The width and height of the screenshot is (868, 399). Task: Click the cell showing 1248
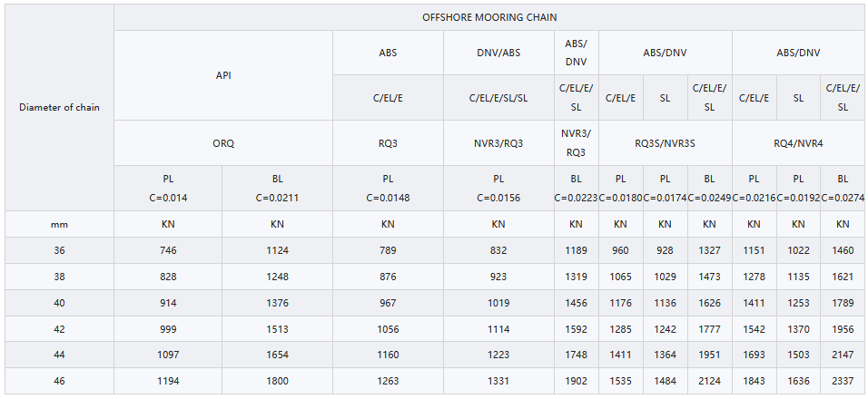[277, 277]
